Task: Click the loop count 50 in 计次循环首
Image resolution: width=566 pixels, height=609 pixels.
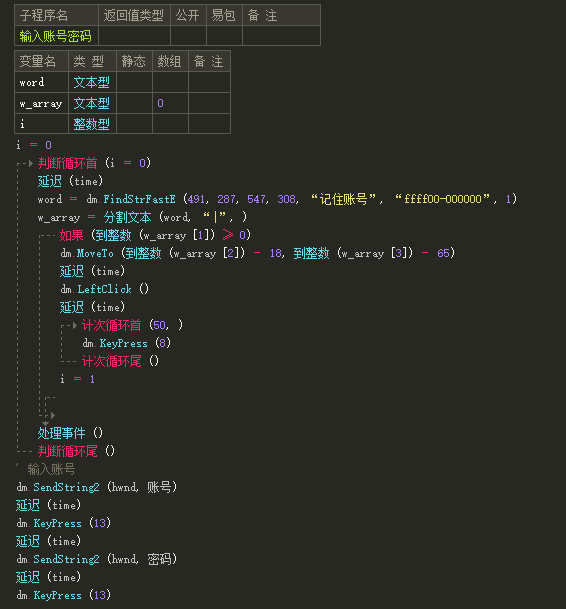Action: 159,325
